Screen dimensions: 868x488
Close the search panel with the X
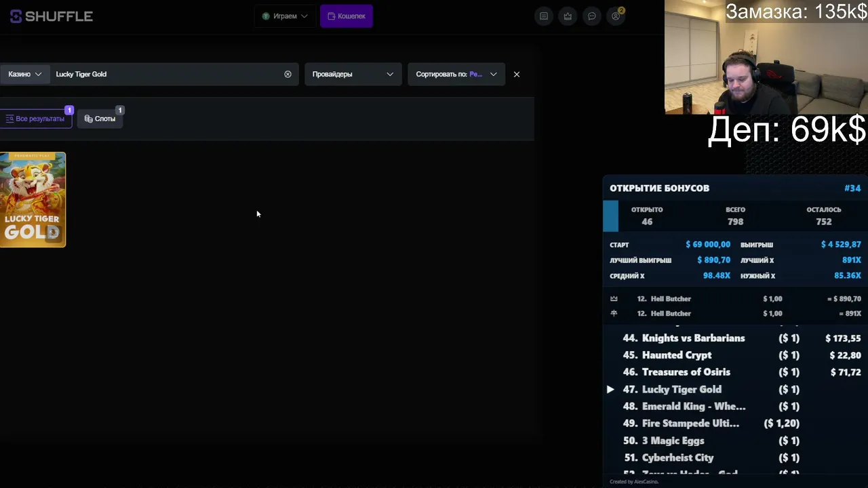[x=517, y=74]
